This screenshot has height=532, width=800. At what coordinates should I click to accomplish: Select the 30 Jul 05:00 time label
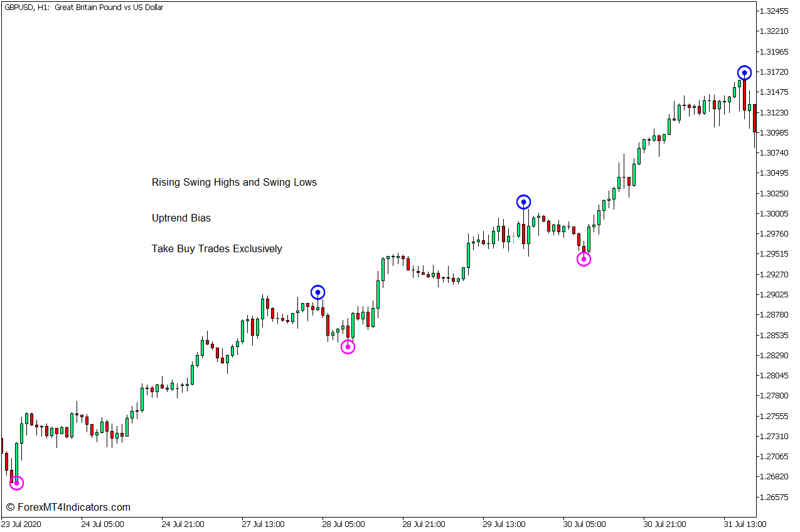[584, 524]
